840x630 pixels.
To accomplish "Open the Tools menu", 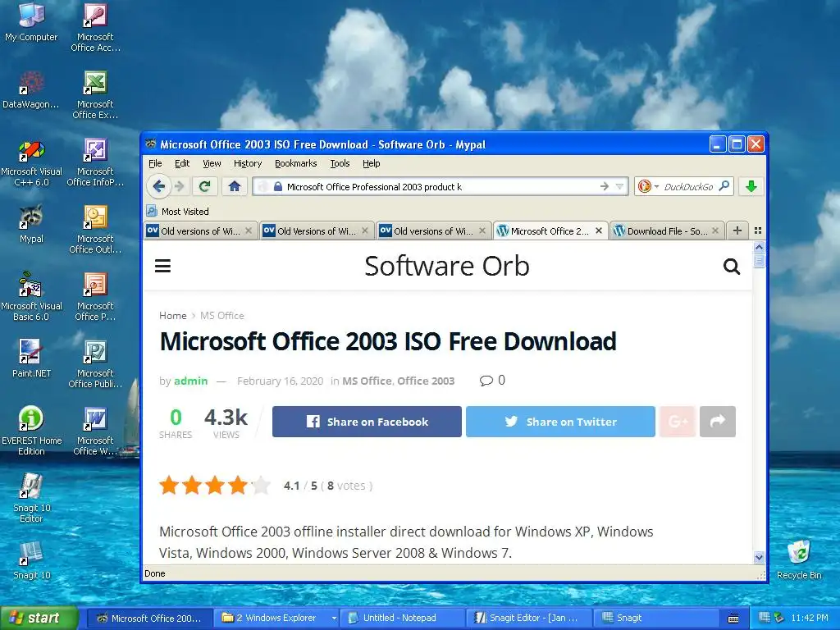I will pos(340,163).
